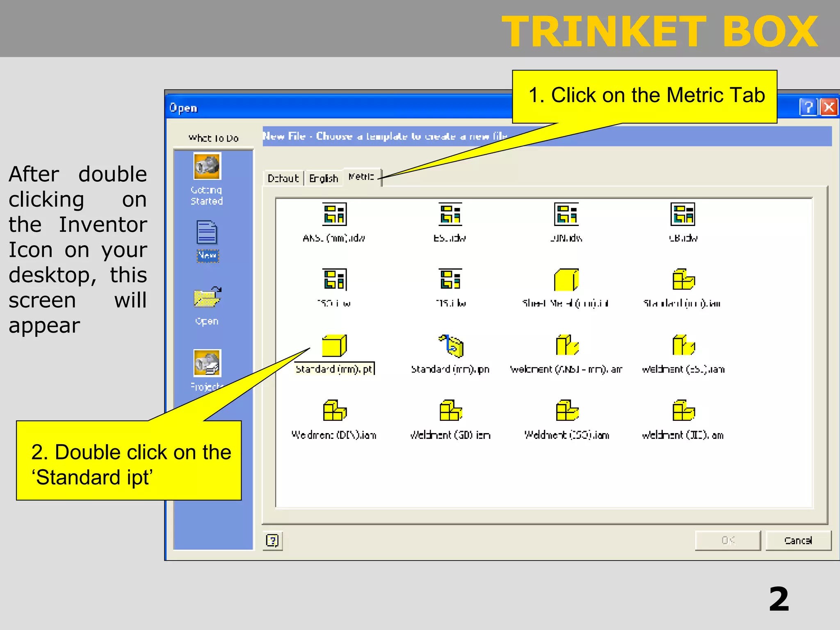Switch to the Metric tab
840x630 pixels.
tap(361, 177)
